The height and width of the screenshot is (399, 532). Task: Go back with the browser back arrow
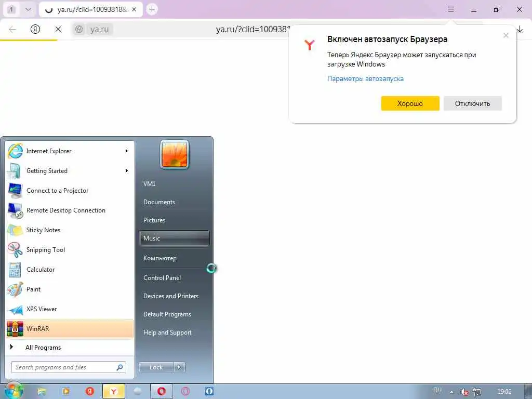[12, 29]
